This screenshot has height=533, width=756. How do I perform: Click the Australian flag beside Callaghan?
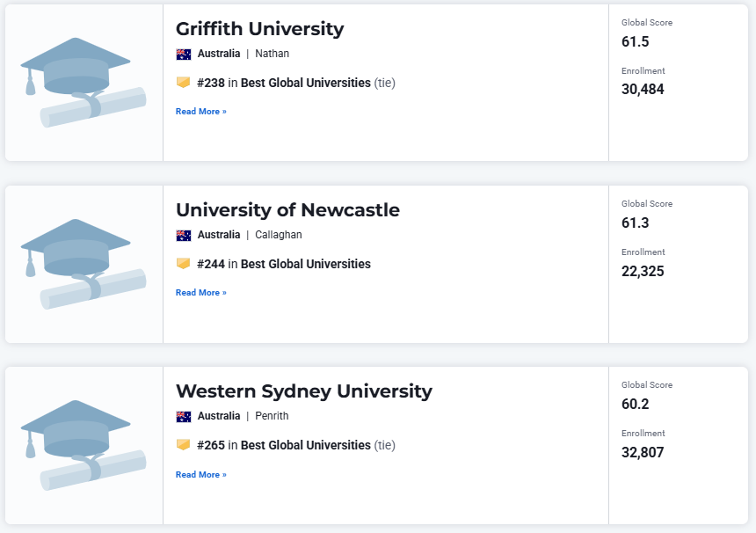tap(184, 235)
